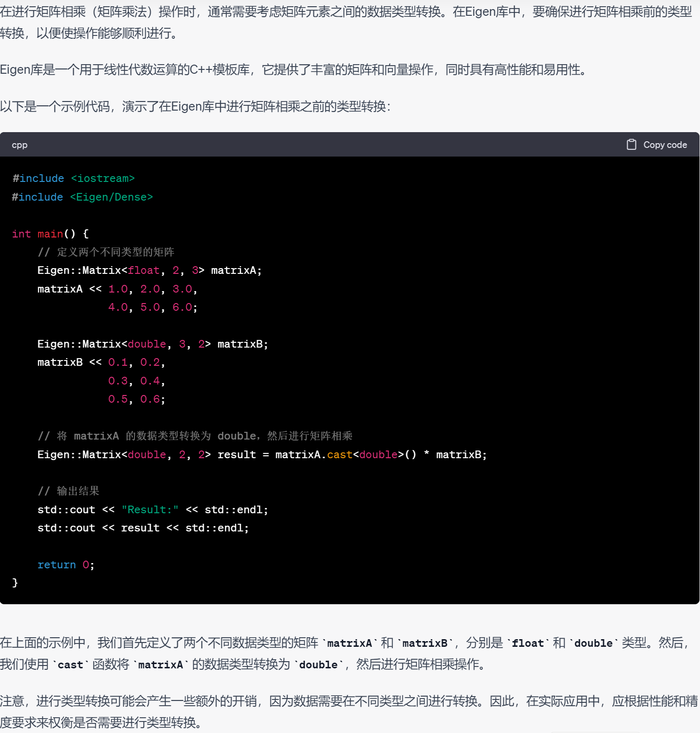Image resolution: width=700 pixels, height=733 pixels.
Task: Click inline code 'float' in the explanation paragraph
Action: click(x=528, y=643)
